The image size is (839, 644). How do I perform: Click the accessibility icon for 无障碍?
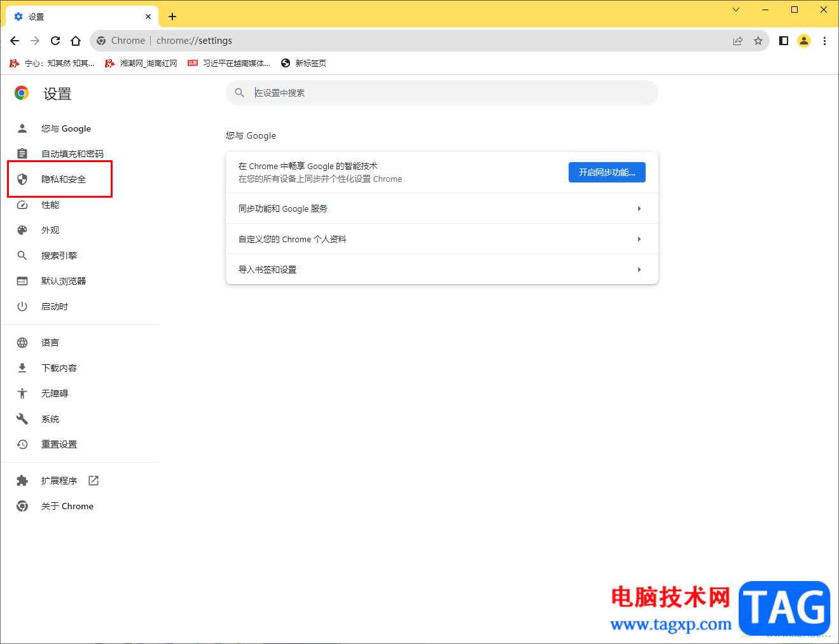pyautogui.click(x=22, y=394)
